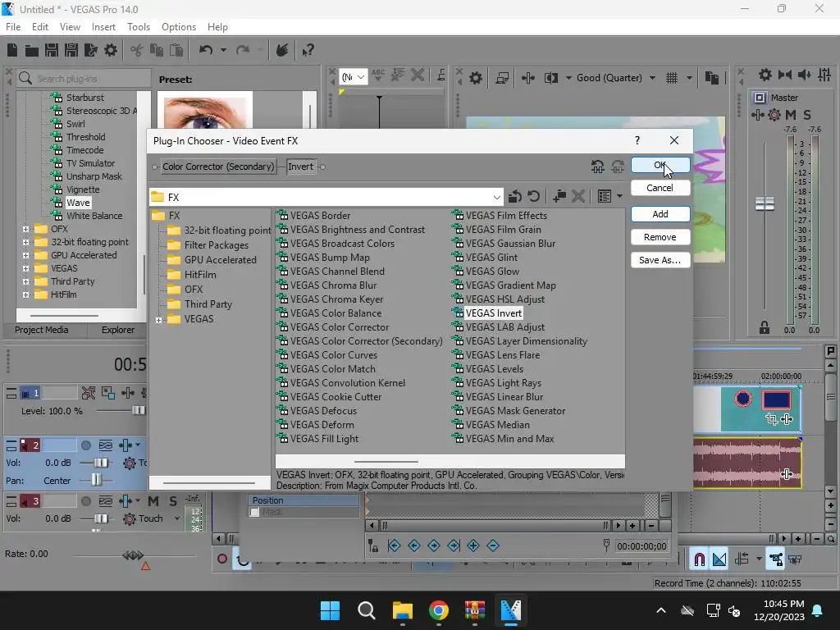Click the last keyframe button
The width and height of the screenshot is (840, 630).
(453, 546)
